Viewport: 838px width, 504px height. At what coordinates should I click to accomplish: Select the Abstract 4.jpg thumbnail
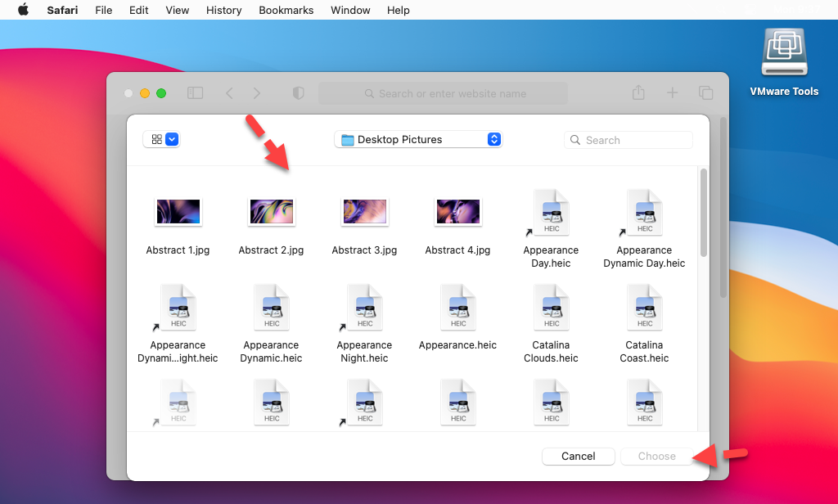click(x=457, y=212)
